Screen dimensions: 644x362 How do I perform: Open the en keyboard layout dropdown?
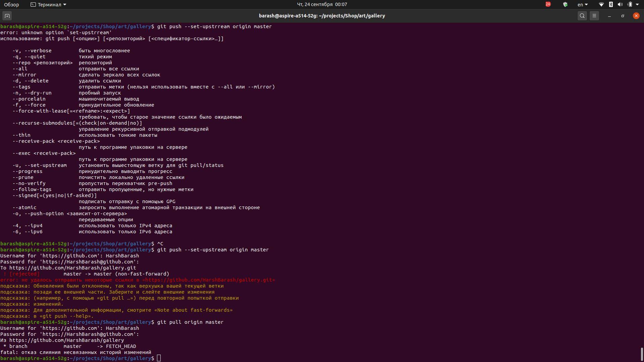583,4
